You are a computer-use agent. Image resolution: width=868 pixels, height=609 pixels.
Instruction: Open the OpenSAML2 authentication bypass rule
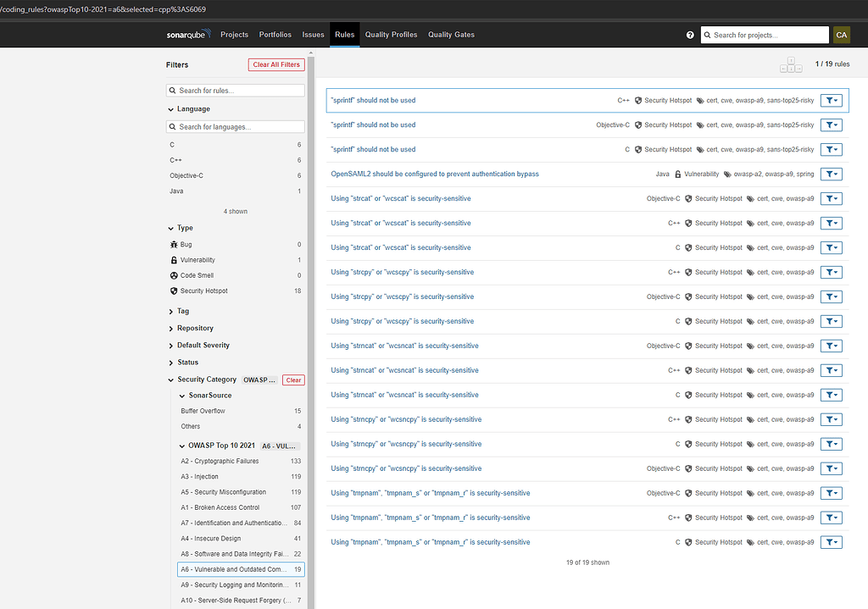434,174
